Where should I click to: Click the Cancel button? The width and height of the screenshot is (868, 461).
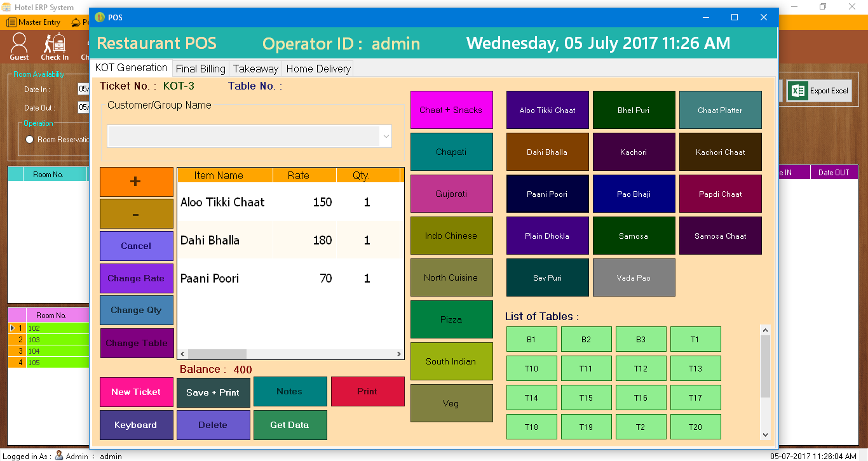click(x=137, y=246)
